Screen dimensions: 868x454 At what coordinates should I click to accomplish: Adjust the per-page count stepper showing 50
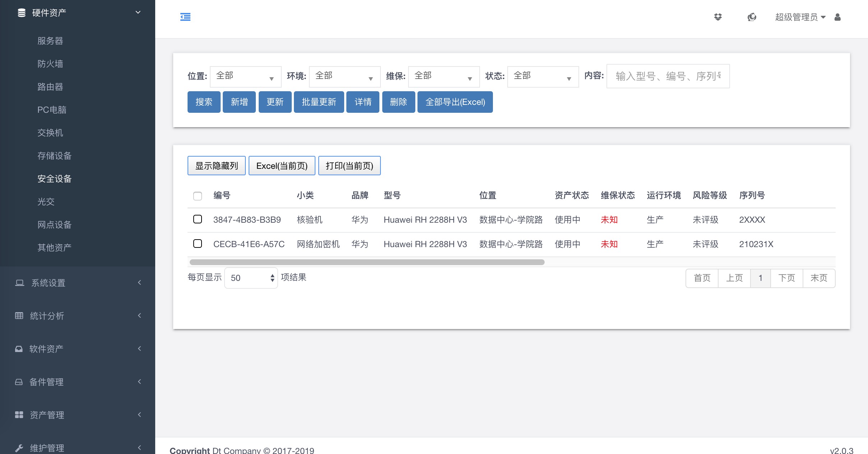pos(272,278)
